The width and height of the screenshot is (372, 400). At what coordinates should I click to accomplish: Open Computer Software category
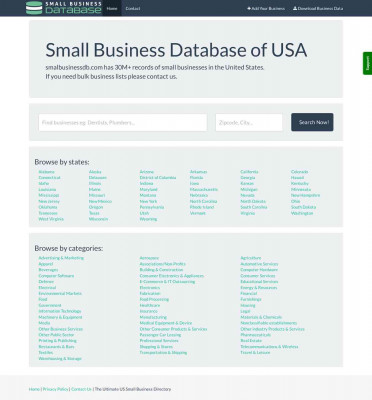[56, 276]
